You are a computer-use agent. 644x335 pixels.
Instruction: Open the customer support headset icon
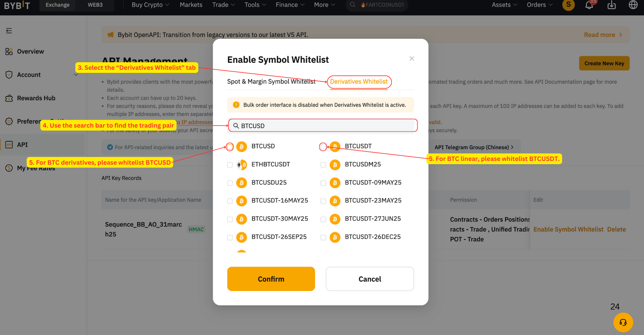pyautogui.click(x=623, y=322)
